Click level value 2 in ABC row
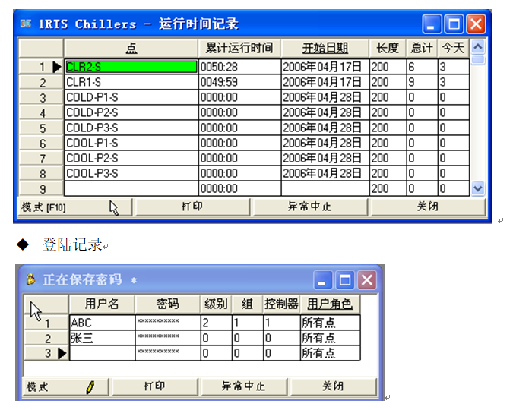 217,323
